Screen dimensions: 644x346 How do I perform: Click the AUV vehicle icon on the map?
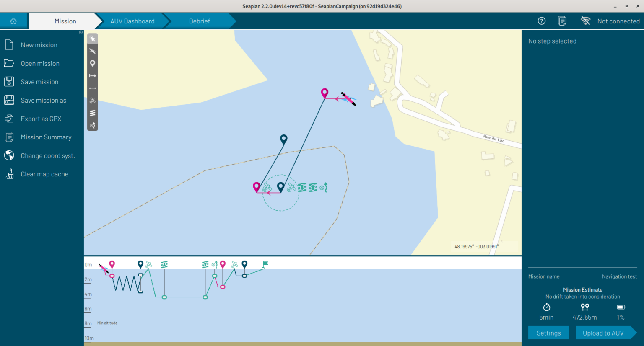coord(348,99)
